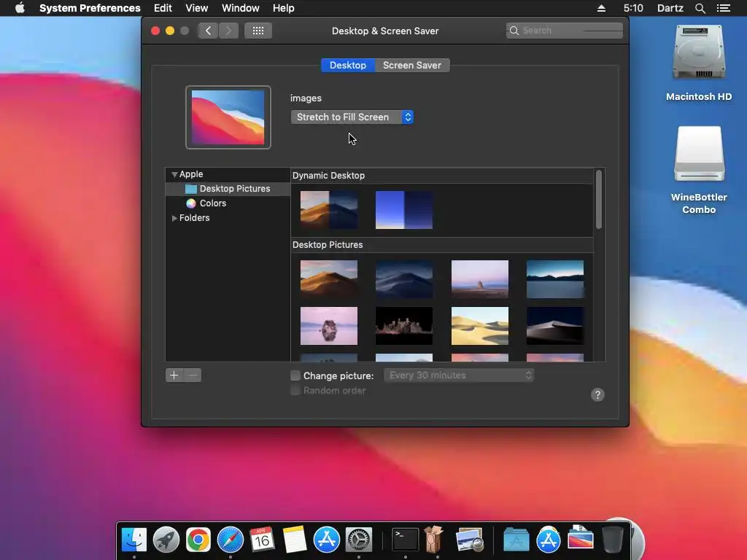This screenshot has height=560, width=747.
Task: Pick the black background rock formation picture
Action: pyautogui.click(x=404, y=326)
